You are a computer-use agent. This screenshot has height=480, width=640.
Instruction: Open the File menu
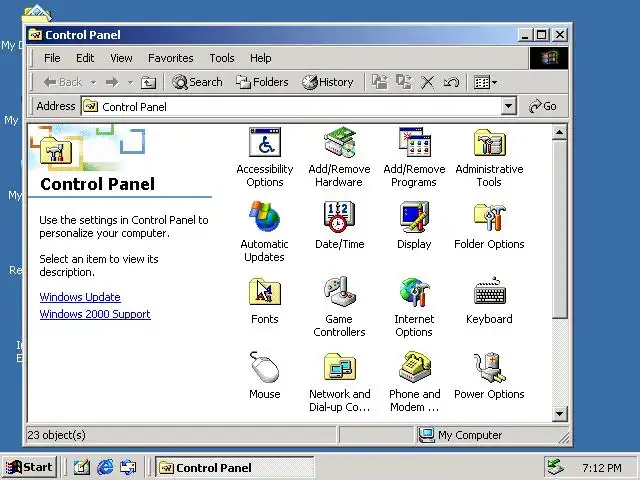pos(52,58)
